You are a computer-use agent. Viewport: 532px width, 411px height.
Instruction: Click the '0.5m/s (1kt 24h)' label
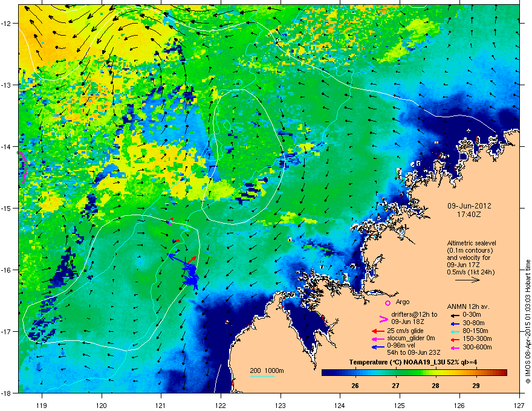pyautogui.click(x=470, y=272)
